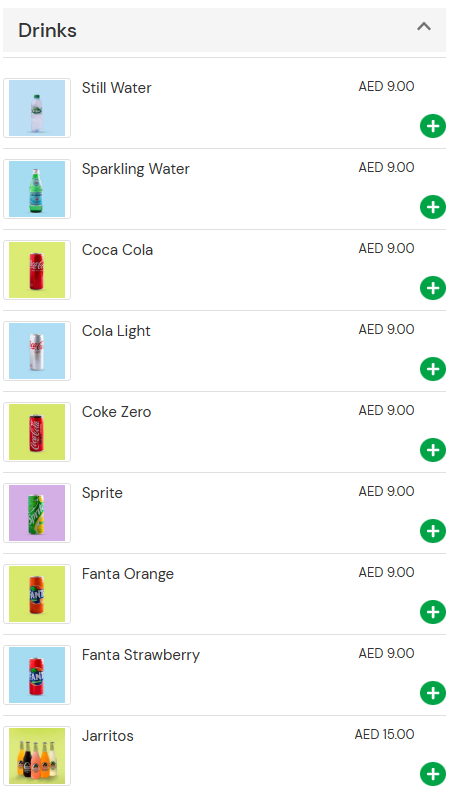Open the Sparkling Water bottle thumbnail
The image size is (461, 804).
tap(37, 189)
